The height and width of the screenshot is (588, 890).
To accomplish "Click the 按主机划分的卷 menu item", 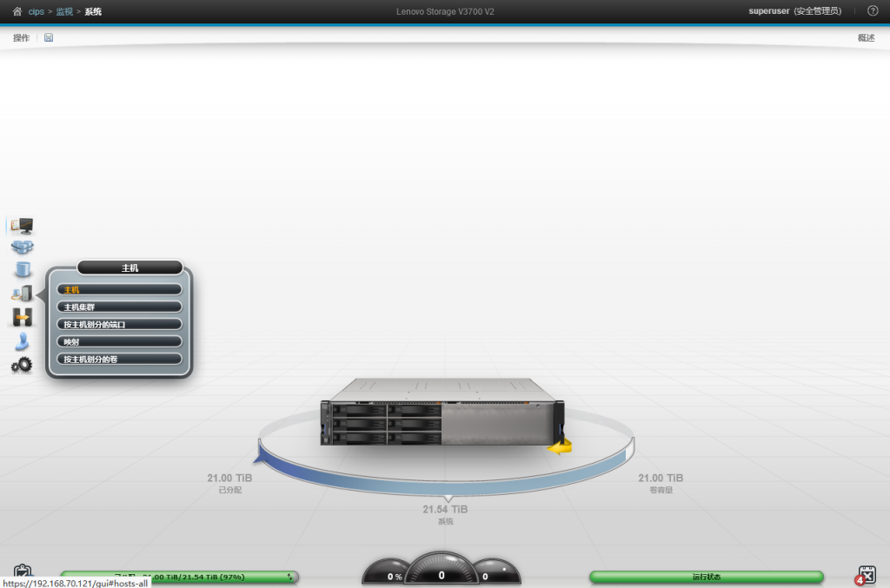I will pyautogui.click(x=119, y=359).
